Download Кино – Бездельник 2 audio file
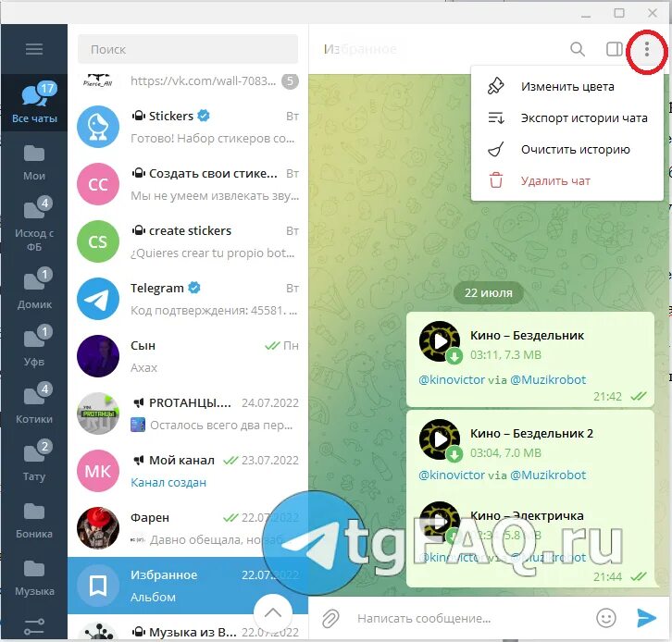672x642 pixels. 454,454
